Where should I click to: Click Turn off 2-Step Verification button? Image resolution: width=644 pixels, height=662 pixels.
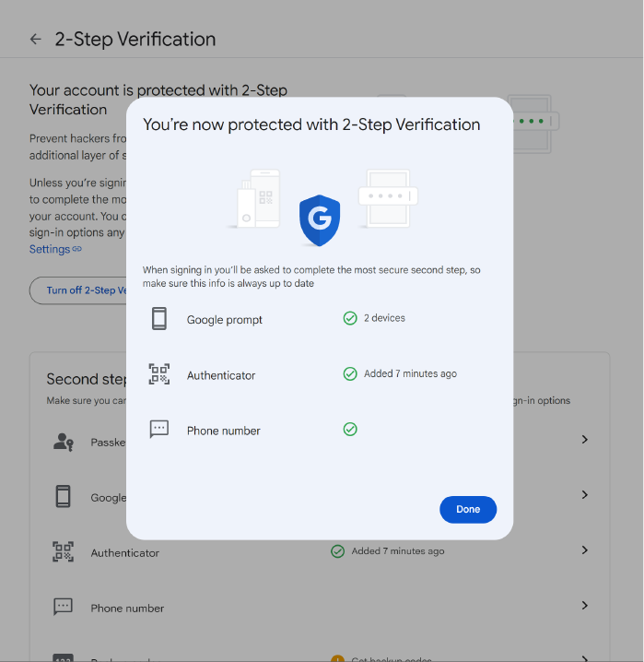(78, 290)
